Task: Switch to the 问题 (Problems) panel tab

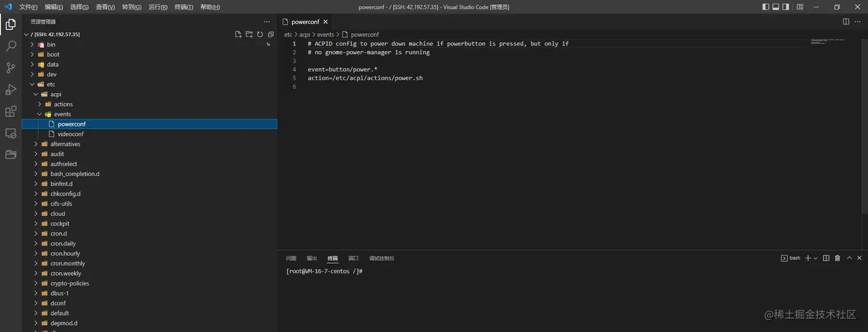Action: coord(291,258)
